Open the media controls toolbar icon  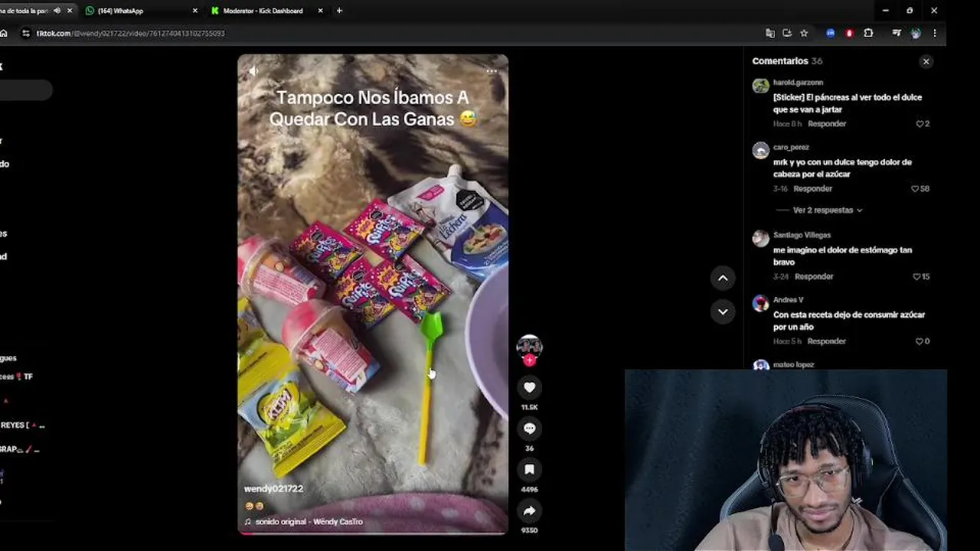897,33
